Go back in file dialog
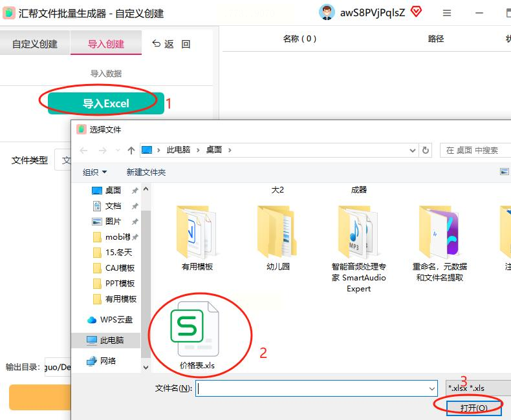This screenshot has height=420, width=511. coord(83,151)
